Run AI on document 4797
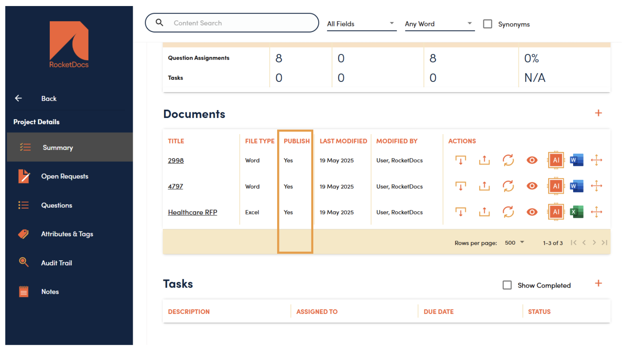Viewport: 644px width, 349px height. tap(556, 186)
